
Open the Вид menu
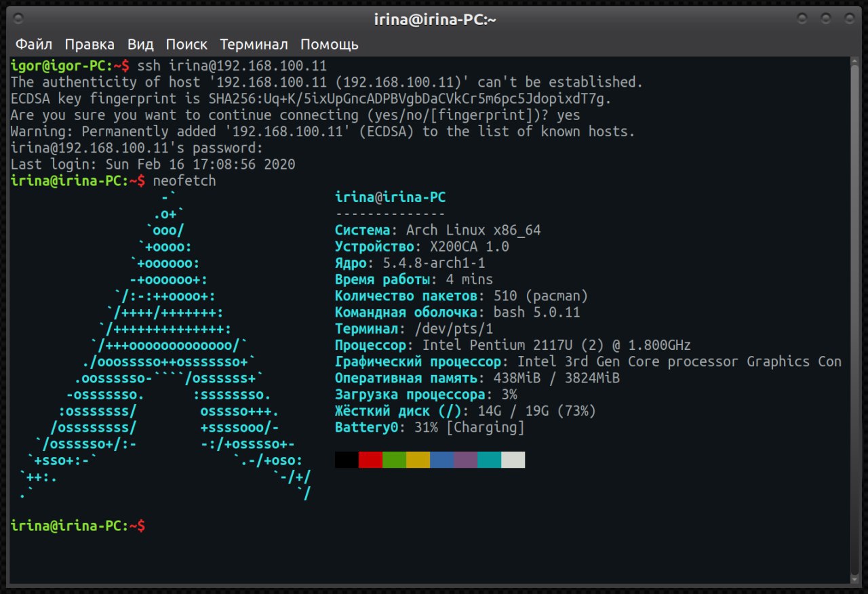tap(140, 45)
